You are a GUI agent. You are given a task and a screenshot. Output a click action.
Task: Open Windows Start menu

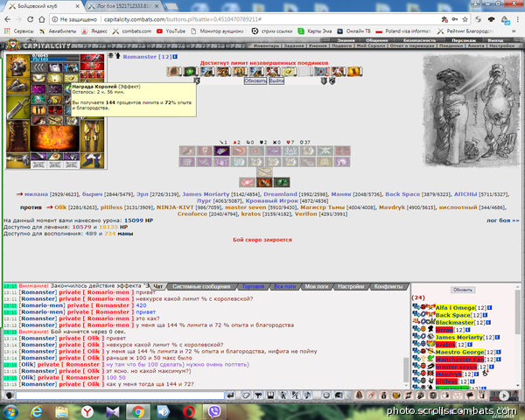(x=11, y=411)
